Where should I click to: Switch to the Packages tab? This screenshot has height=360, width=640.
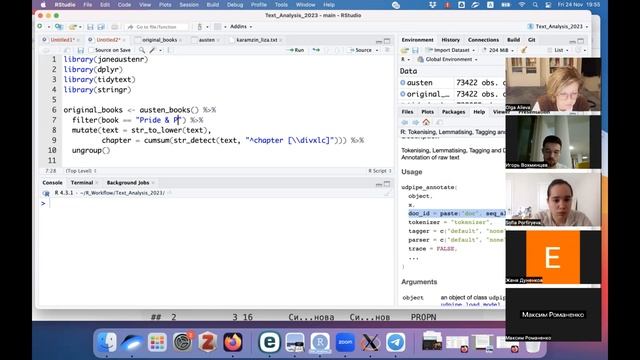453,112
